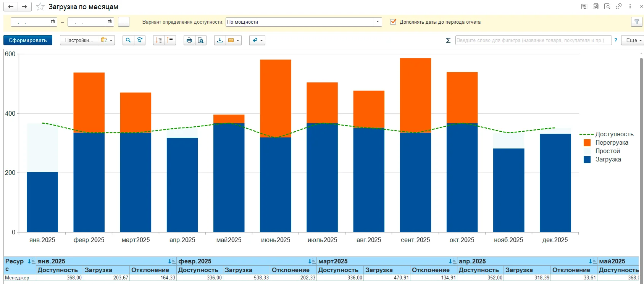The image size is (644, 284).
Task: Click the get link icon in title bar
Action: (618, 6)
